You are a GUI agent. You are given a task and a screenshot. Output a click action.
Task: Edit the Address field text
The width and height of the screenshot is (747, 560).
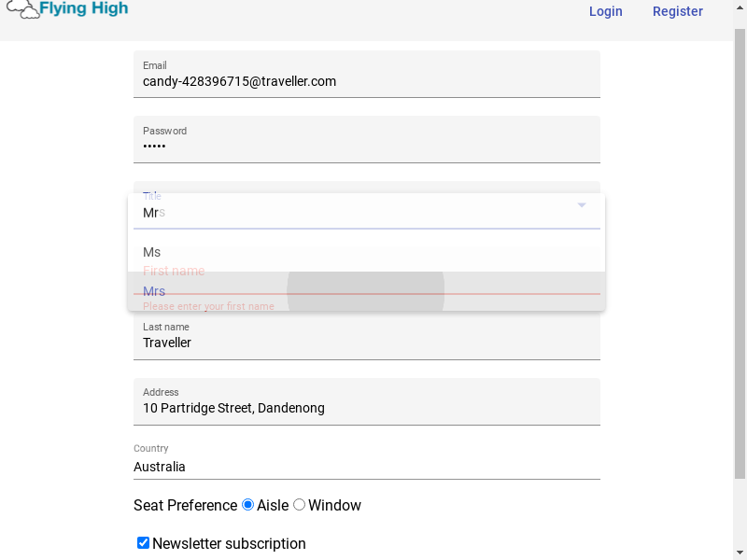pos(366,401)
